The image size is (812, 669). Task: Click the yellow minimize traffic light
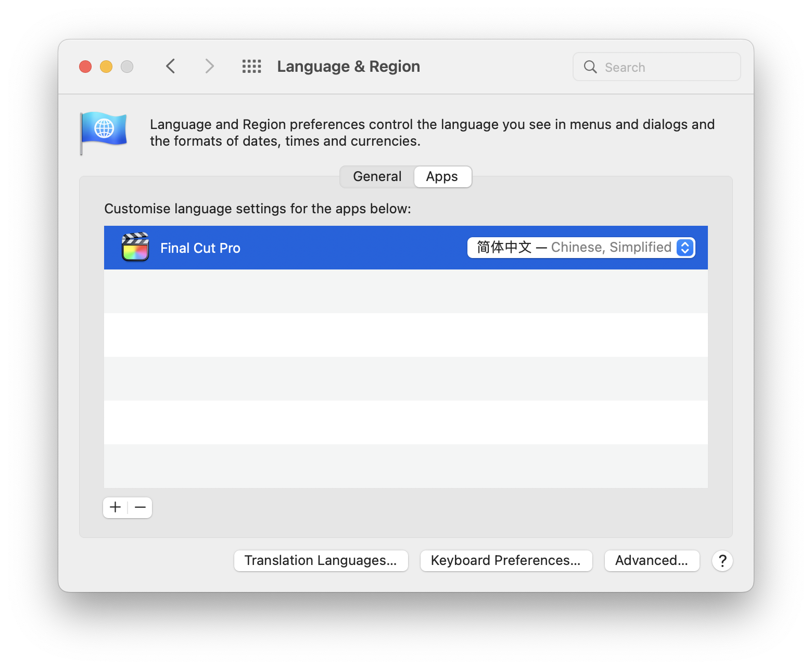106,66
